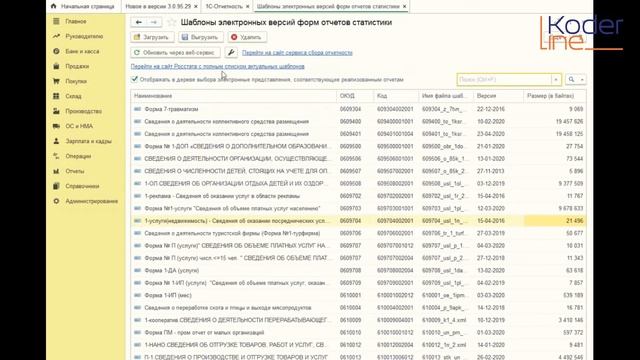Open the Отчеты chart icon
640x360 pixels.
pos(56,171)
